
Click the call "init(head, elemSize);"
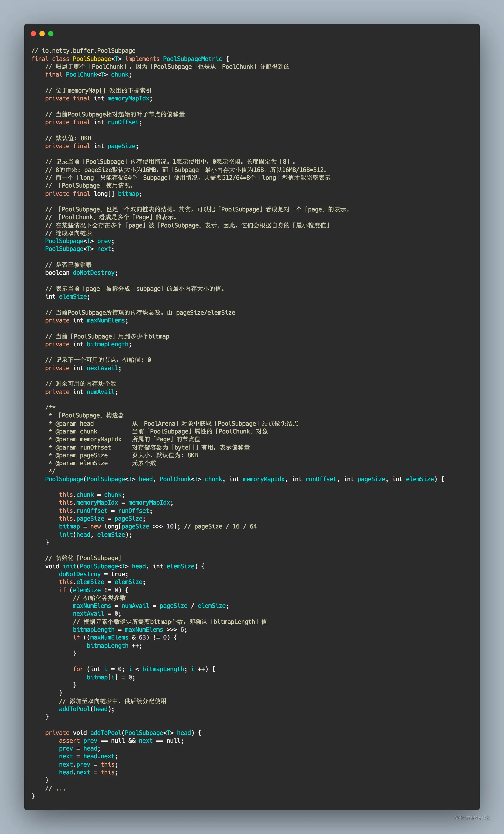coord(95,535)
